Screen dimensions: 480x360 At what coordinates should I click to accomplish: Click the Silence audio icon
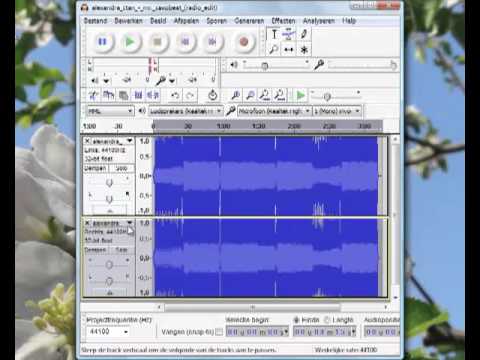coord(153,96)
